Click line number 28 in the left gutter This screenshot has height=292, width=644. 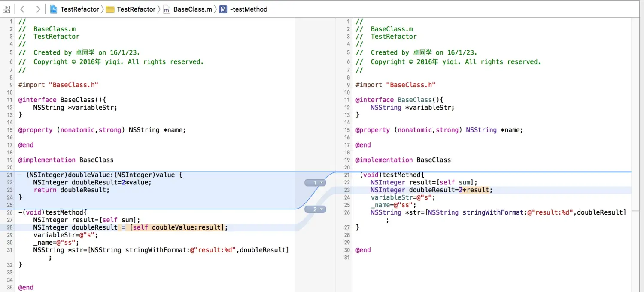click(x=10, y=227)
